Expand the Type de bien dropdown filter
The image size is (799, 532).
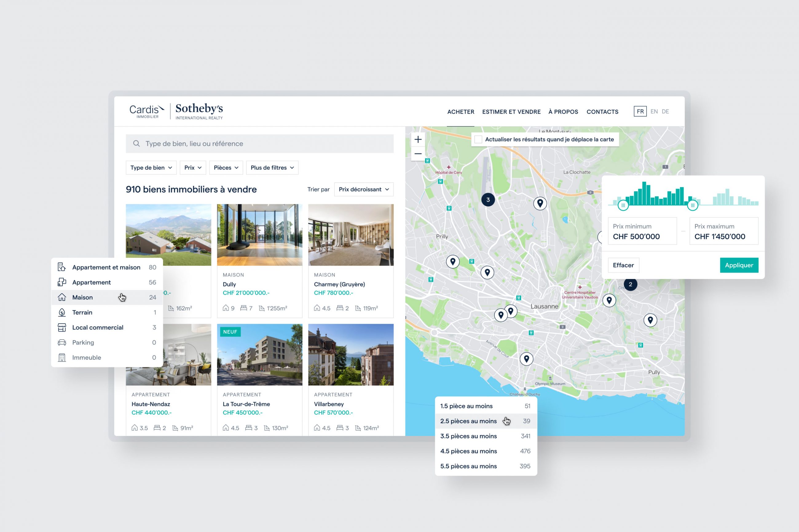(150, 167)
